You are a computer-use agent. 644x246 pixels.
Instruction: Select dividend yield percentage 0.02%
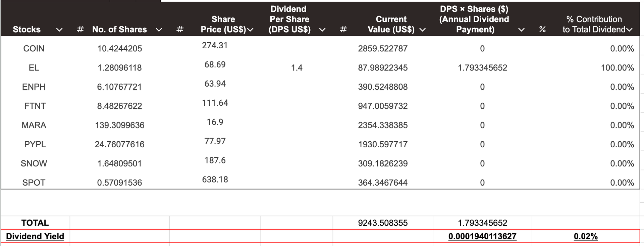pos(586,236)
